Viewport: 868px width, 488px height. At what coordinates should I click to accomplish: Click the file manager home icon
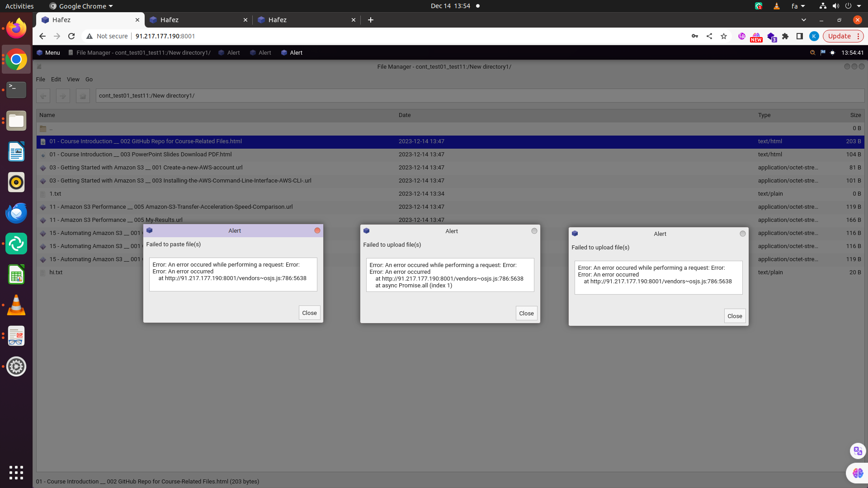pos(83,96)
